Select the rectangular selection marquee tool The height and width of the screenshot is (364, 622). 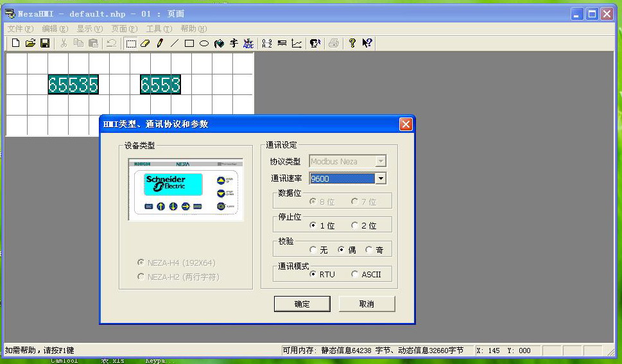pos(131,44)
